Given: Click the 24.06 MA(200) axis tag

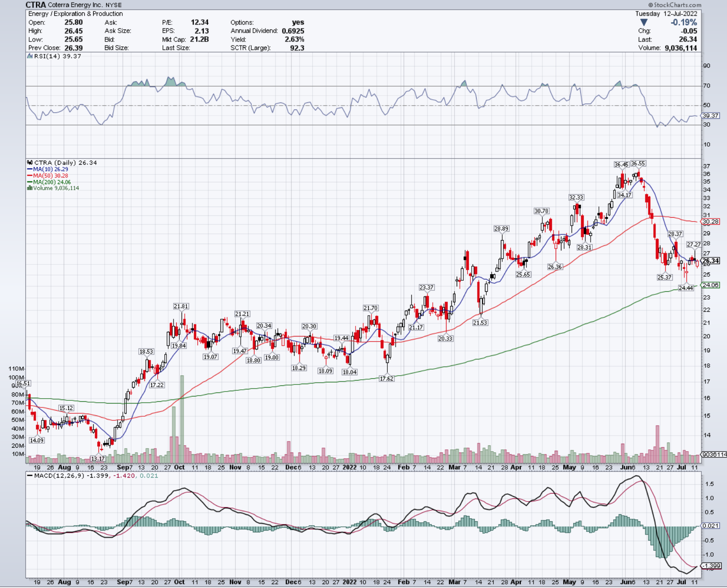Looking at the screenshot, I should point(710,285).
